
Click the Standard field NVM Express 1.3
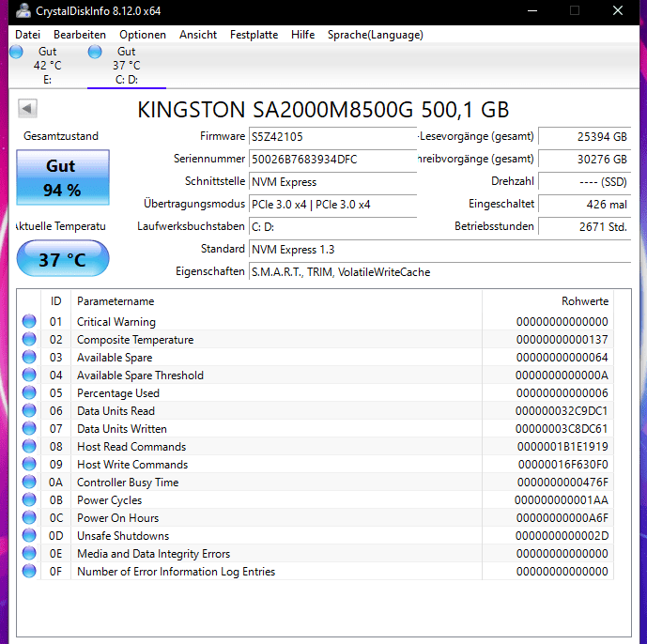[x=439, y=250]
